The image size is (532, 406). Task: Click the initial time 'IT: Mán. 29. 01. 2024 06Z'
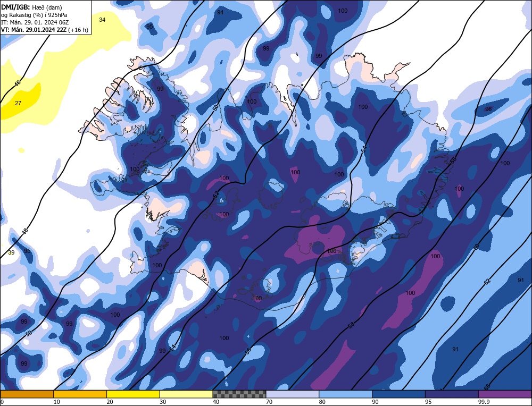(35, 22)
